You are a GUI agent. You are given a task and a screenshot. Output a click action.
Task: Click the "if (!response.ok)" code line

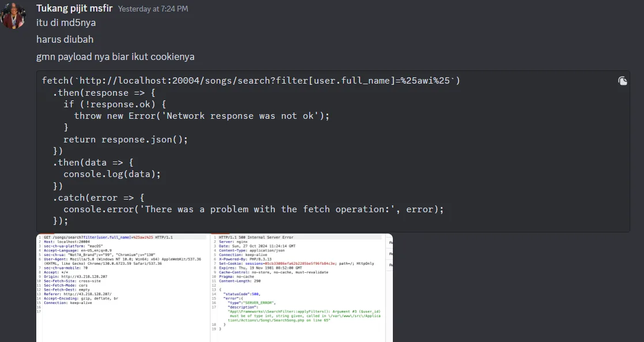click(x=115, y=104)
